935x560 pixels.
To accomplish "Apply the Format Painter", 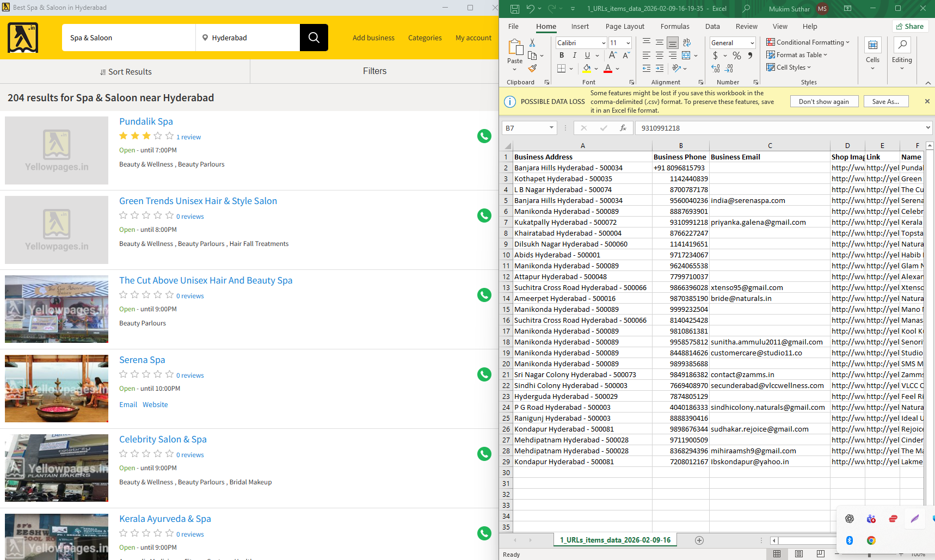I will [x=533, y=69].
